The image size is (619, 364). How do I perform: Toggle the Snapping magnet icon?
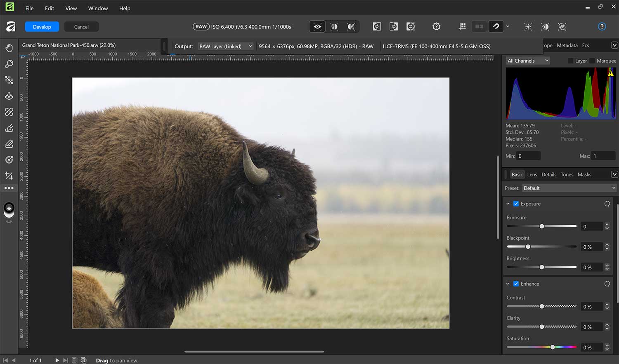click(x=496, y=27)
